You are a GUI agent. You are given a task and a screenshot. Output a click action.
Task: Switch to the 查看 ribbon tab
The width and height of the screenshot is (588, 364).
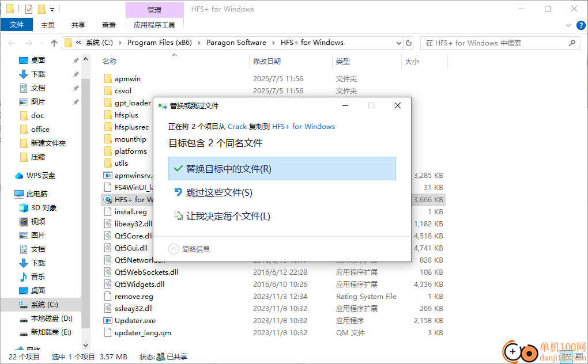coord(109,25)
